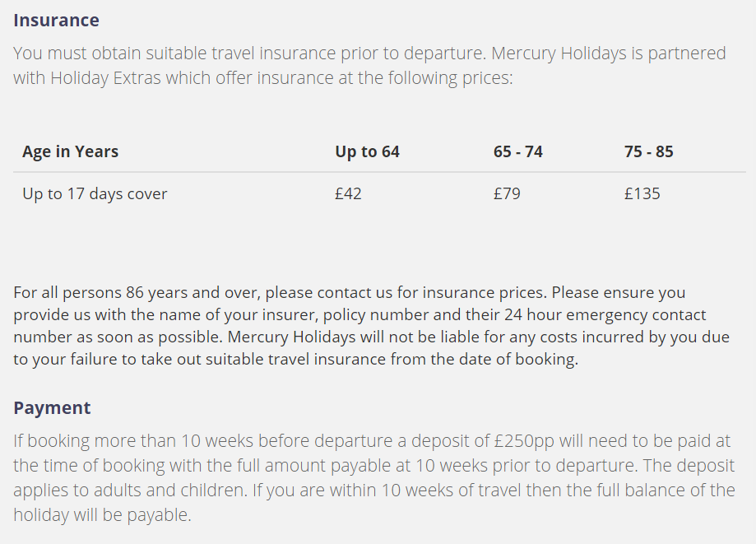Click the Holiday Extras mention in intro text
The image size is (756, 544).
click(x=105, y=77)
